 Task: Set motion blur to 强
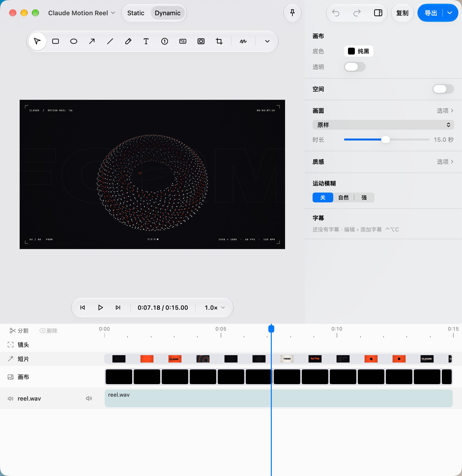364,197
